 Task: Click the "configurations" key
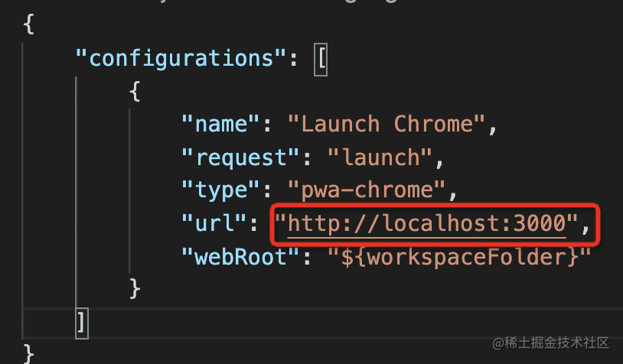point(181,59)
